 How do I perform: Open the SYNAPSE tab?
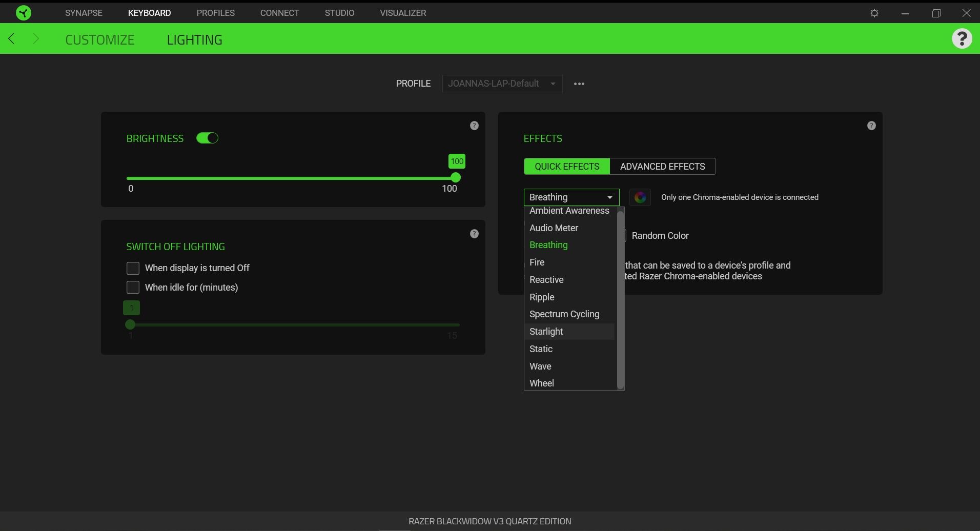(x=84, y=13)
